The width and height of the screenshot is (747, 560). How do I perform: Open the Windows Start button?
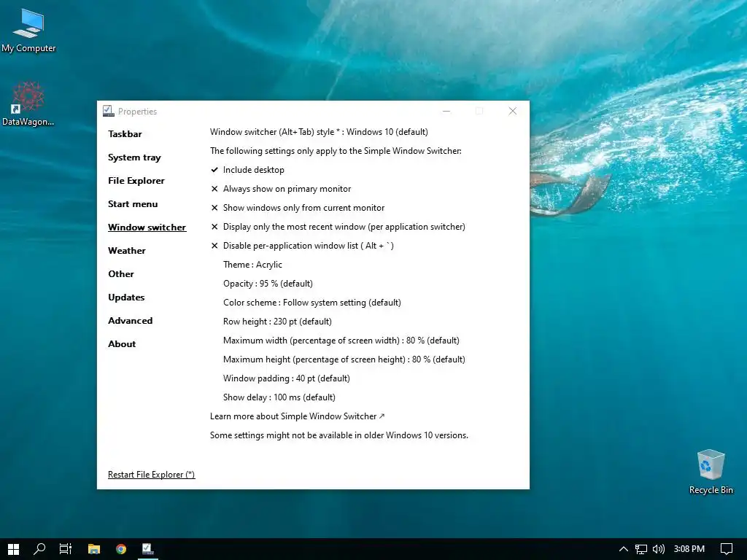pos(13,549)
